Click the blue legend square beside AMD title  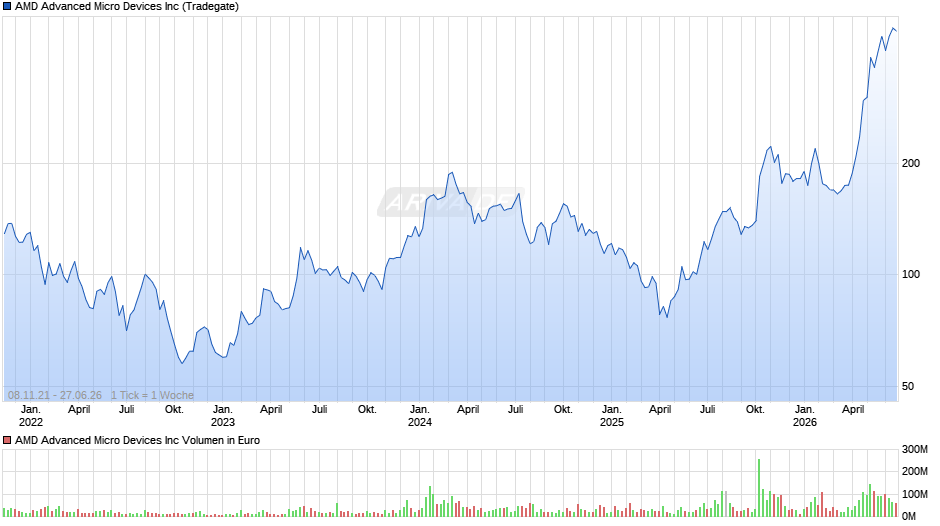pyautogui.click(x=7, y=7)
